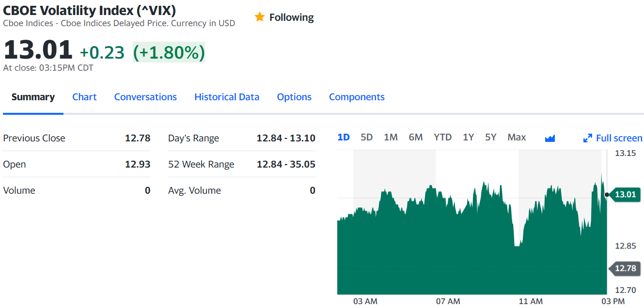Toggle the area chart type icon

pyautogui.click(x=550, y=139)
